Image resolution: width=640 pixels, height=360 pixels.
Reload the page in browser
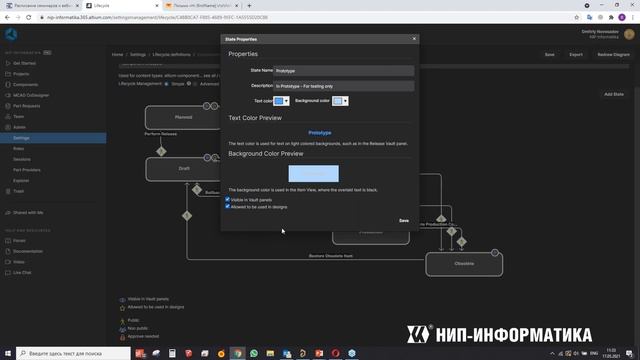(x=29, y=18)
